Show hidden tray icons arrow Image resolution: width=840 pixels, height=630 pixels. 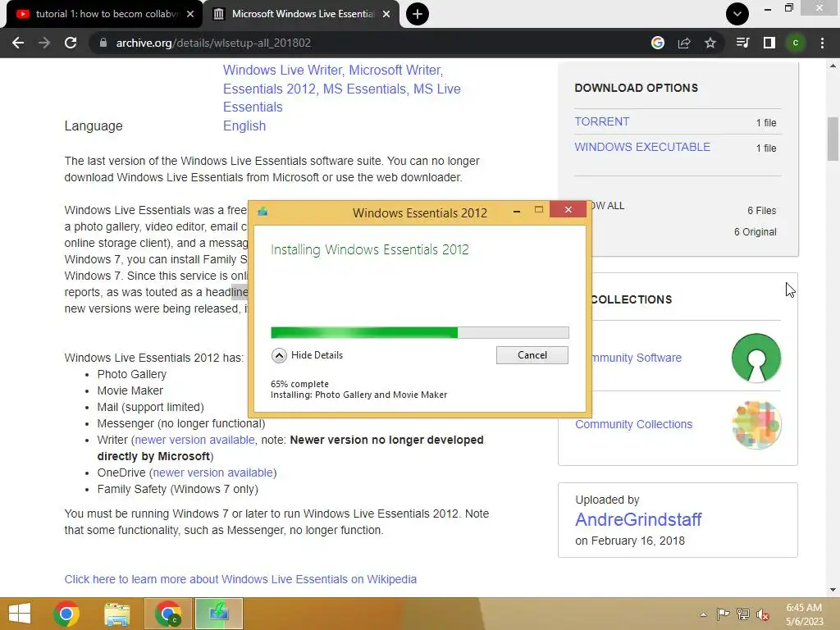pyautogui.click(x=703, y=614)
